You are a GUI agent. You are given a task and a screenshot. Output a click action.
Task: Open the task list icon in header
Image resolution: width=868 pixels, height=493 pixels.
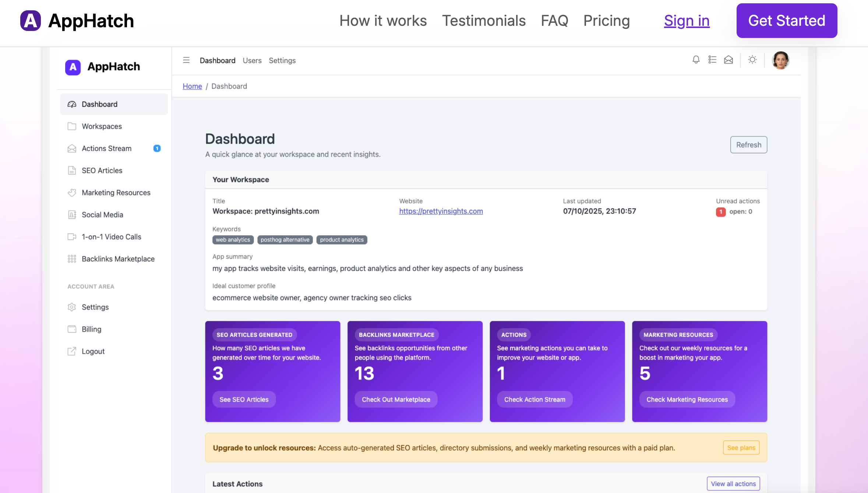712,60
